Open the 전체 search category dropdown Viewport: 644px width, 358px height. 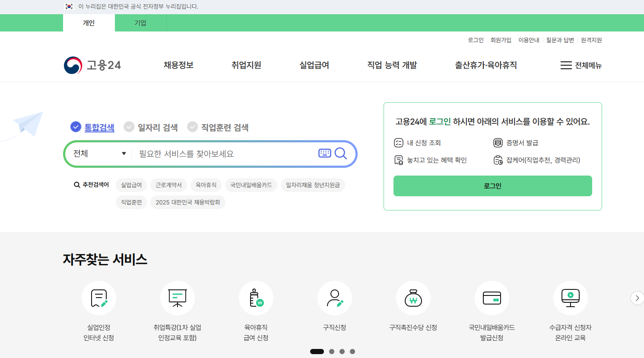(99, 154)
